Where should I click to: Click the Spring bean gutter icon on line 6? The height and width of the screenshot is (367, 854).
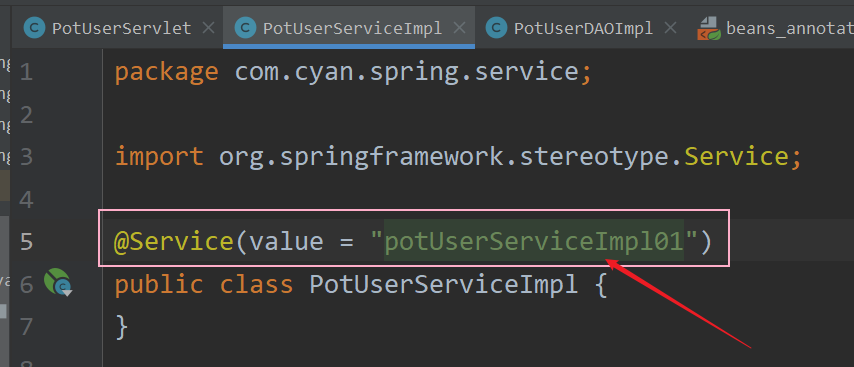tap(58, 283)
